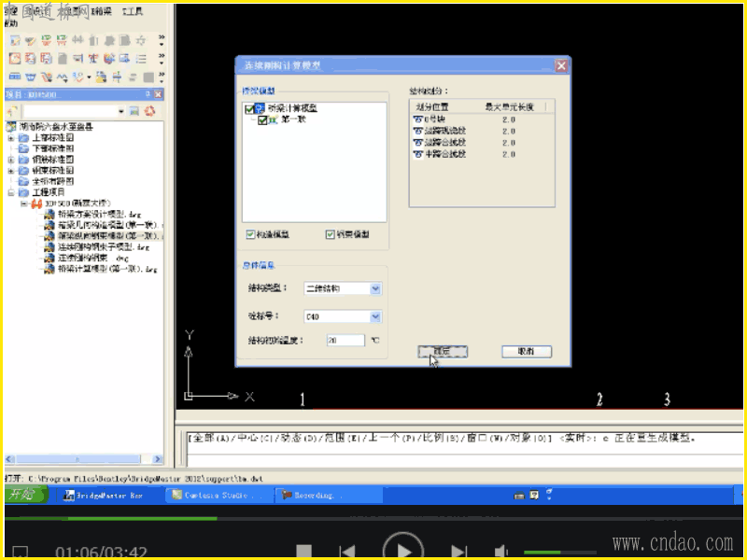
Task: Click the play button in the video player
Action: 403,550
